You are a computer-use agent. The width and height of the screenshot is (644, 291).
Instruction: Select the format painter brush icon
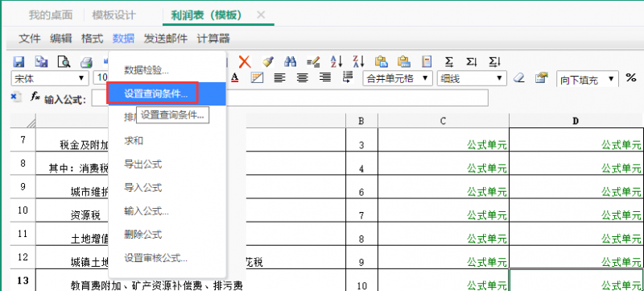click(268, 62)
